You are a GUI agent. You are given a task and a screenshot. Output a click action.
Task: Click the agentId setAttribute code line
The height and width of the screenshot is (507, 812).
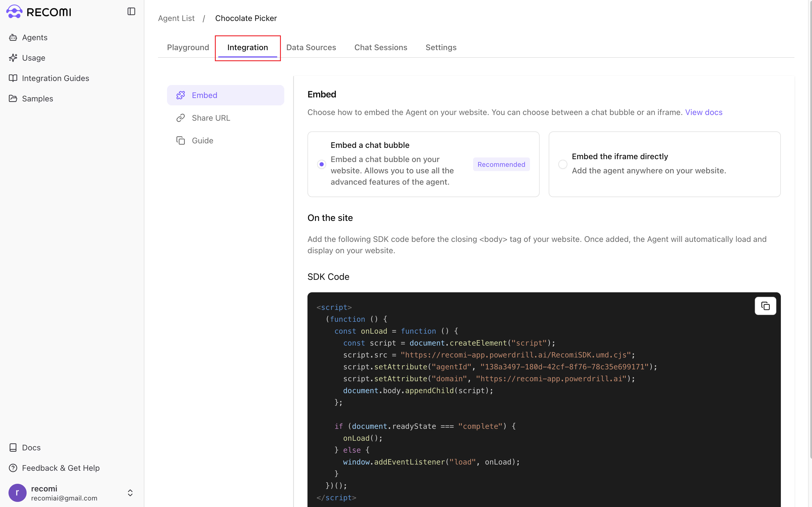click(500, 367)
